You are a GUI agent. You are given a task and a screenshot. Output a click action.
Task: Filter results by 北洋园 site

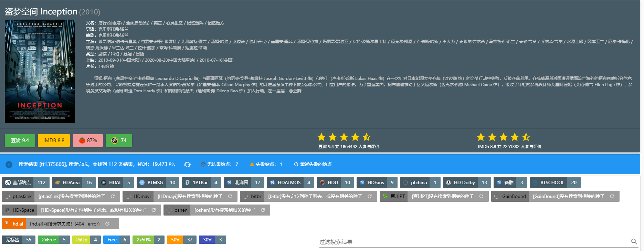coord(244,182)
